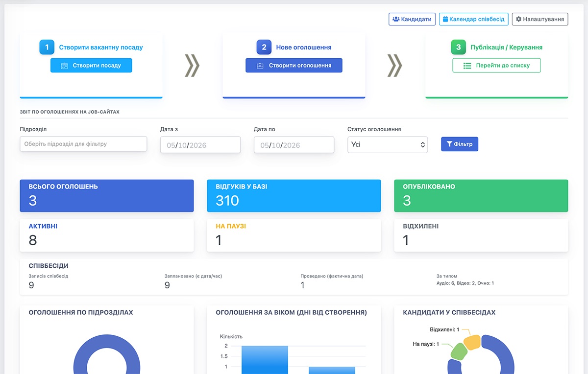Click Записів співбесід value
The image size is (588, 374).
[x=31, y=285]
